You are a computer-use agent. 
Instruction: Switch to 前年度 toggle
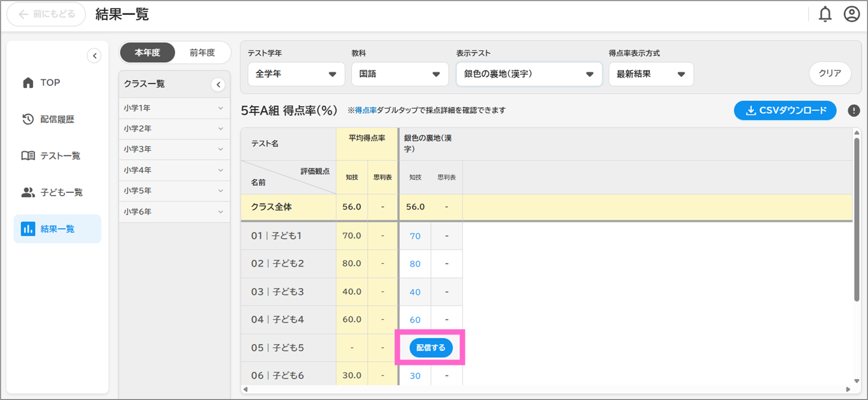tap(202, 53)
